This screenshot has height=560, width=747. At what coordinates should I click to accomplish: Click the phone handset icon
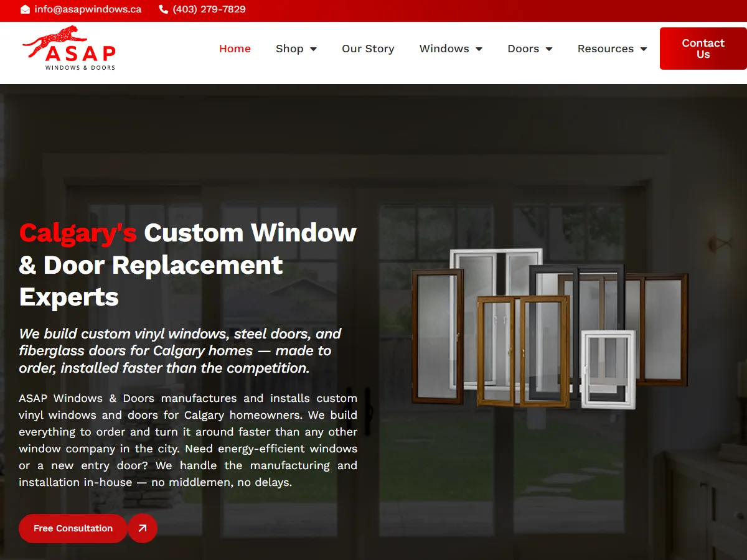click(164, 9)
